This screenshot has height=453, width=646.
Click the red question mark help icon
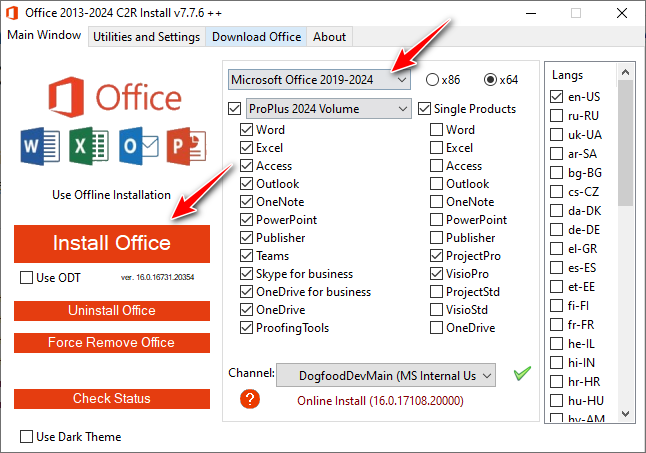251,399
